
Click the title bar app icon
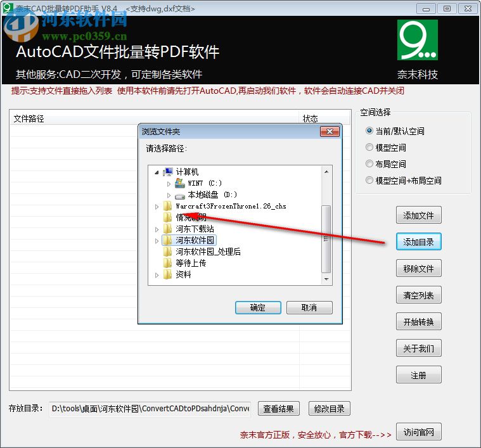(x=8, y=8)
